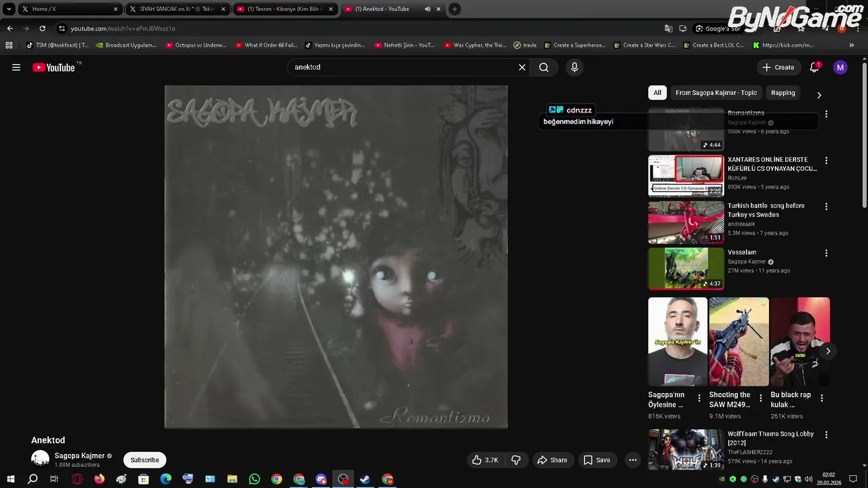Open the Create menu button
868x488 pixels.
[x=778, y=67]
